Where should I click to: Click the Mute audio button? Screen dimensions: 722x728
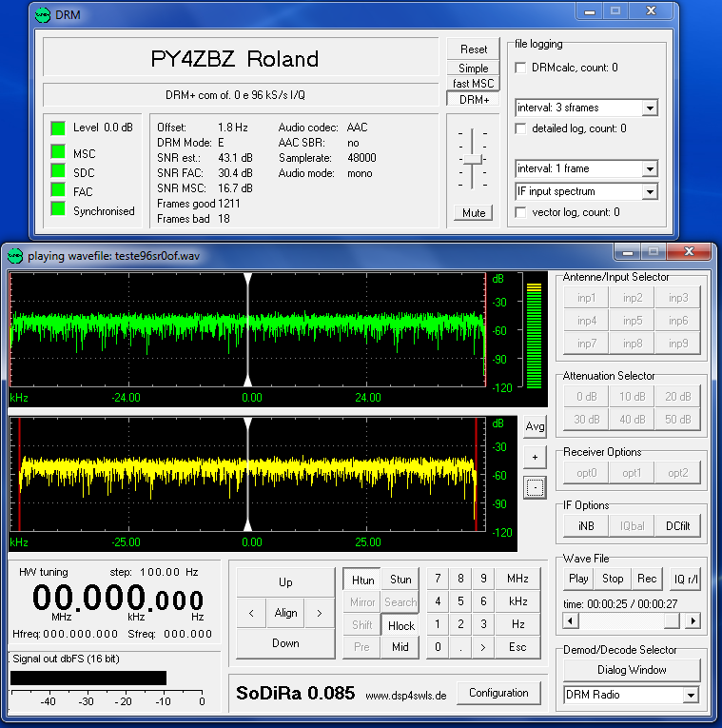(x=473, y=213)
